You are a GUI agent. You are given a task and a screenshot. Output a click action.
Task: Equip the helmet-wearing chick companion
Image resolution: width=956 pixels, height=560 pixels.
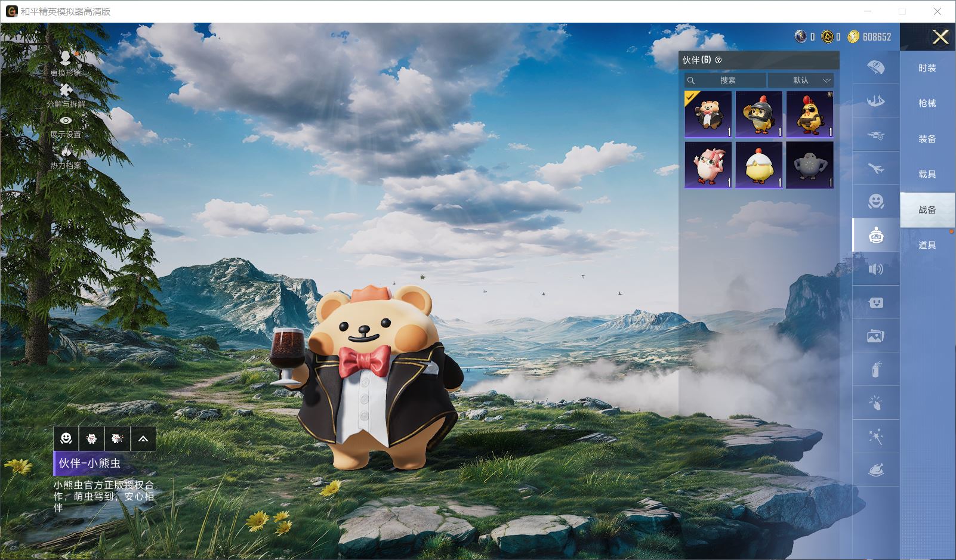pos(758,114)
